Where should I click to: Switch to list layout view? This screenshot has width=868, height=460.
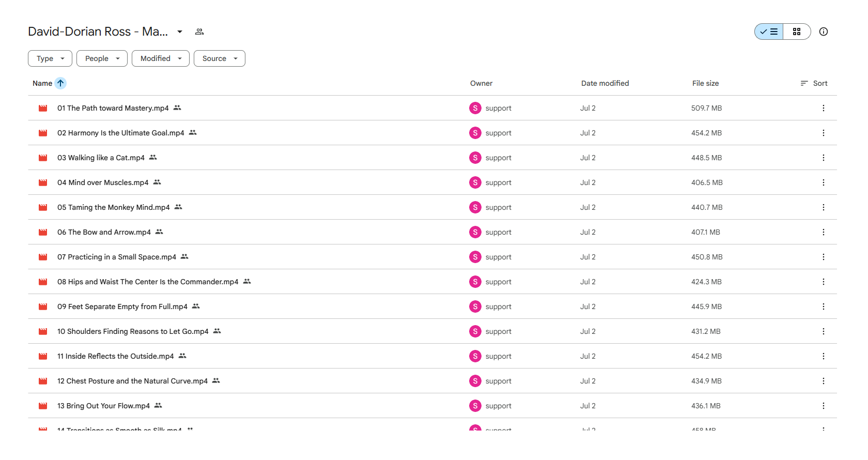[x=769, y=32]
